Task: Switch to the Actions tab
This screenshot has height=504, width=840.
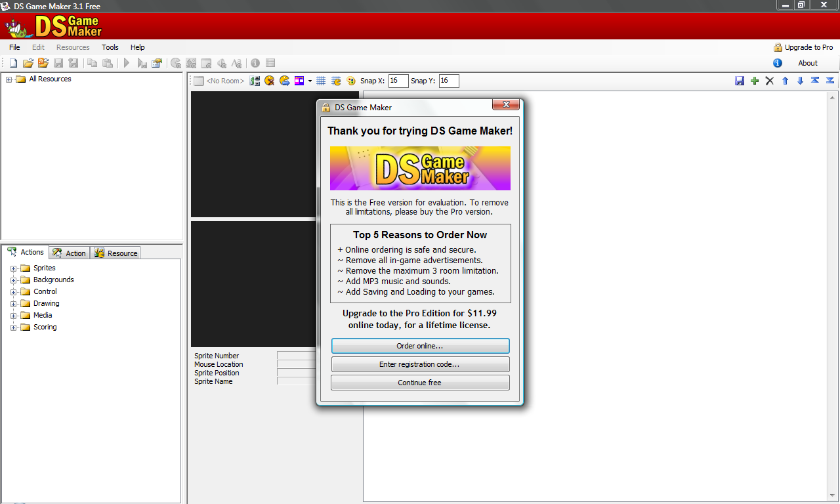Action: (x=26, y=252)
